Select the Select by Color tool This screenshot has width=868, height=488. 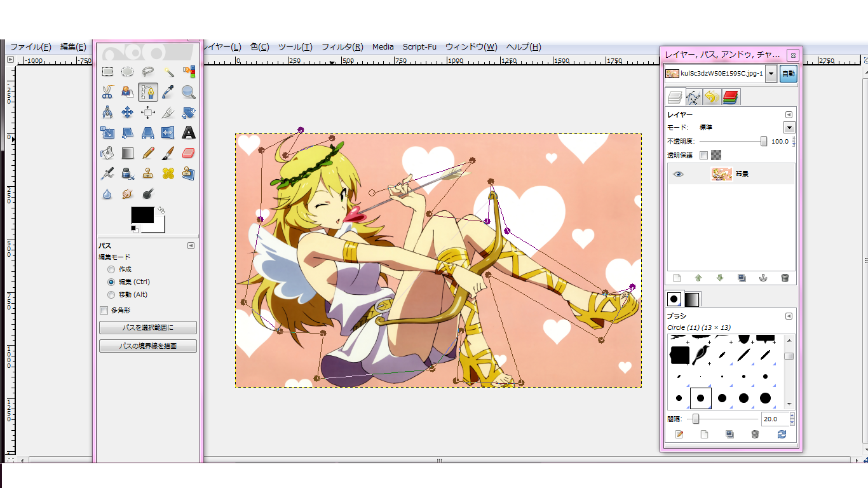189,72
